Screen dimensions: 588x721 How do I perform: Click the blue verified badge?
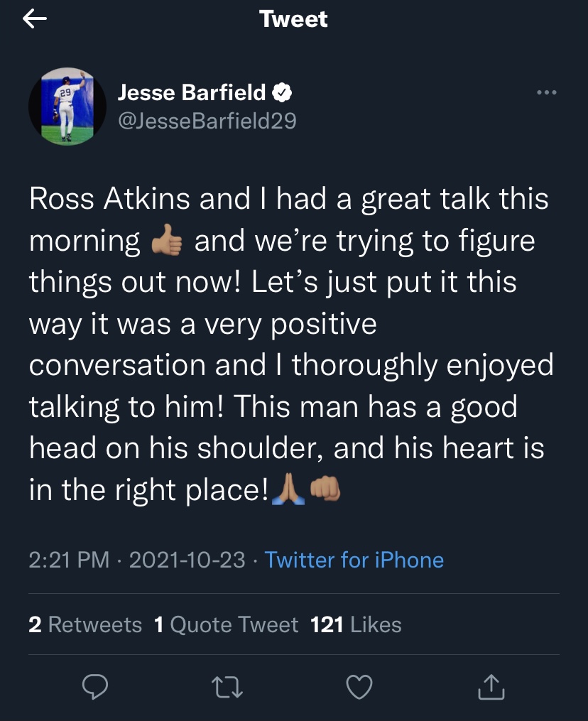pyautogui.click(x=283, y=92)
